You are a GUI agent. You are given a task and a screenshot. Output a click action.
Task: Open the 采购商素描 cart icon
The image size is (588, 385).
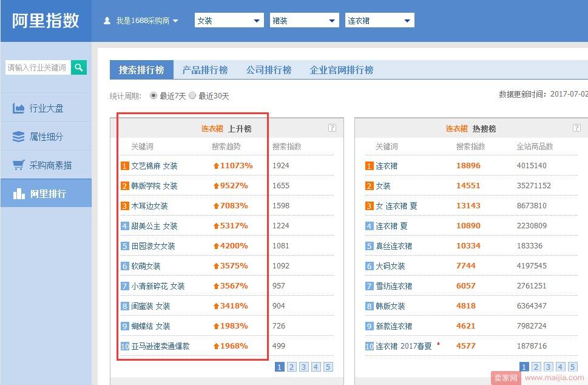[18, 165]
